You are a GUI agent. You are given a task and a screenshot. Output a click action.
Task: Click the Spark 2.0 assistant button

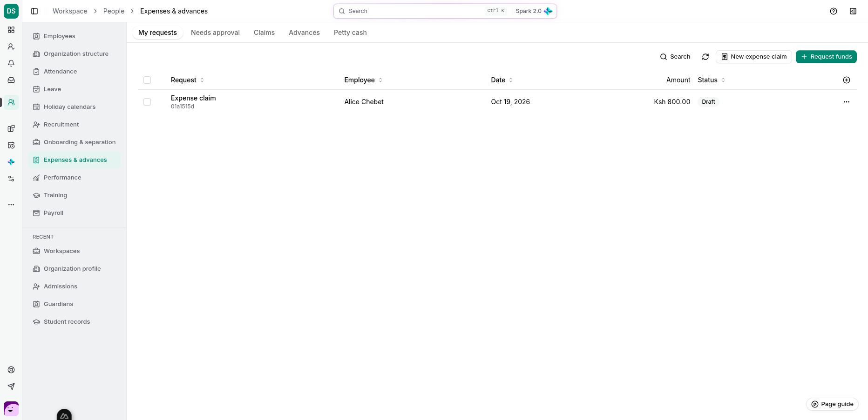click(x=534, y=11)
